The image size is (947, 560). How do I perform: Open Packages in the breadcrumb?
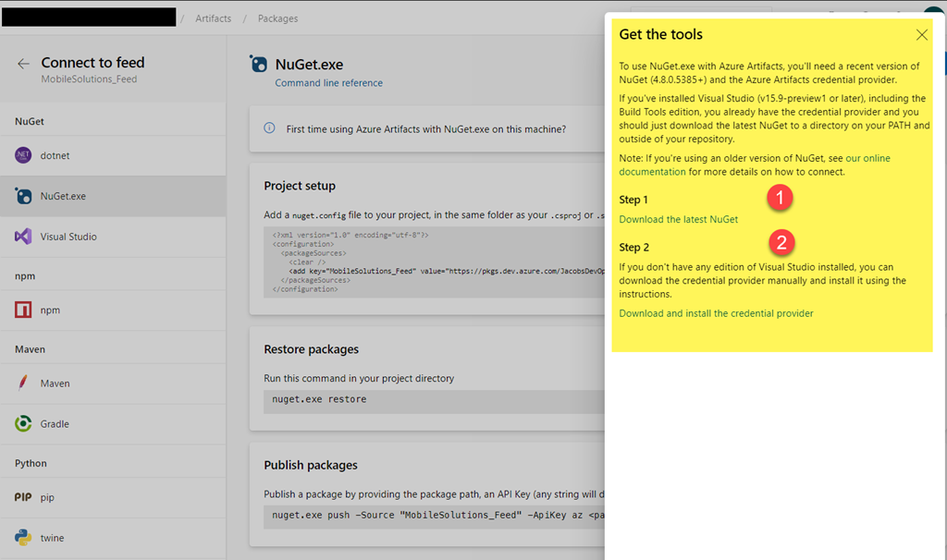pos(277,18)
